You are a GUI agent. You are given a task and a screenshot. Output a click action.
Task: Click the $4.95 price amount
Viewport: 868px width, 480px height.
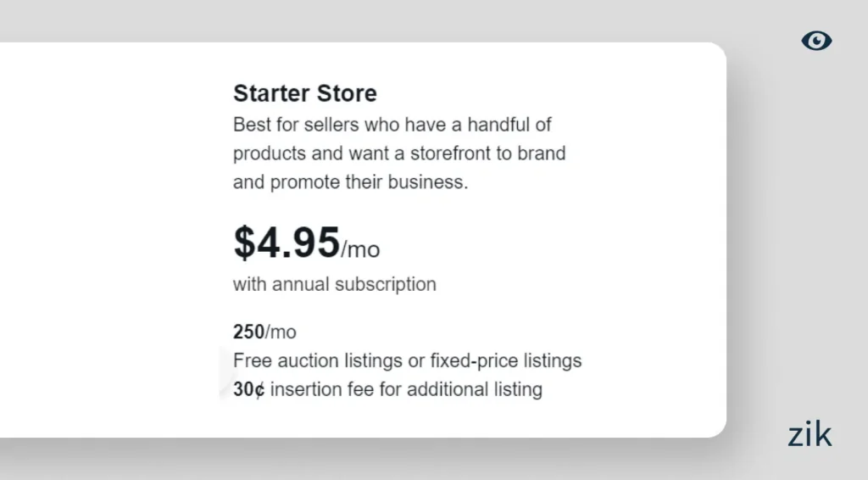pos(287,243)
